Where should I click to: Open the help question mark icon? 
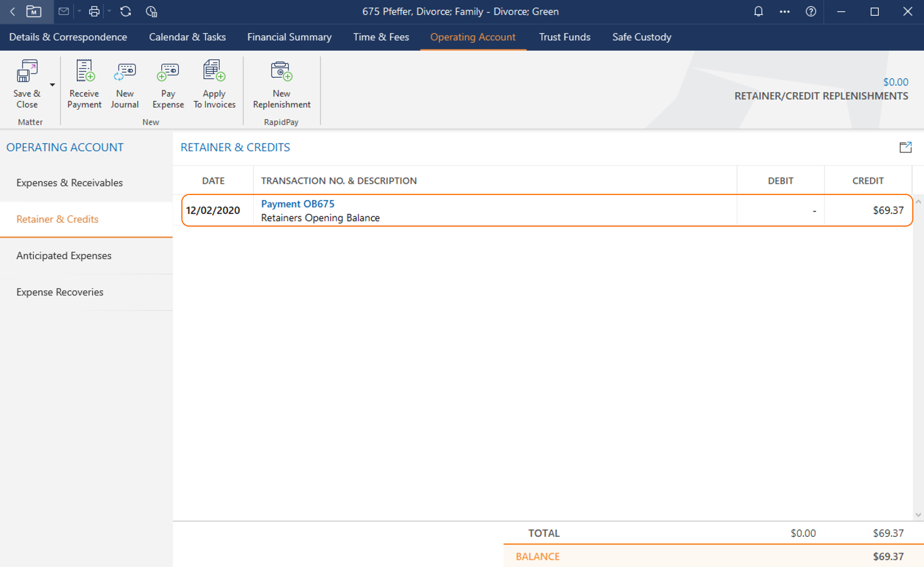click(811, 11)
